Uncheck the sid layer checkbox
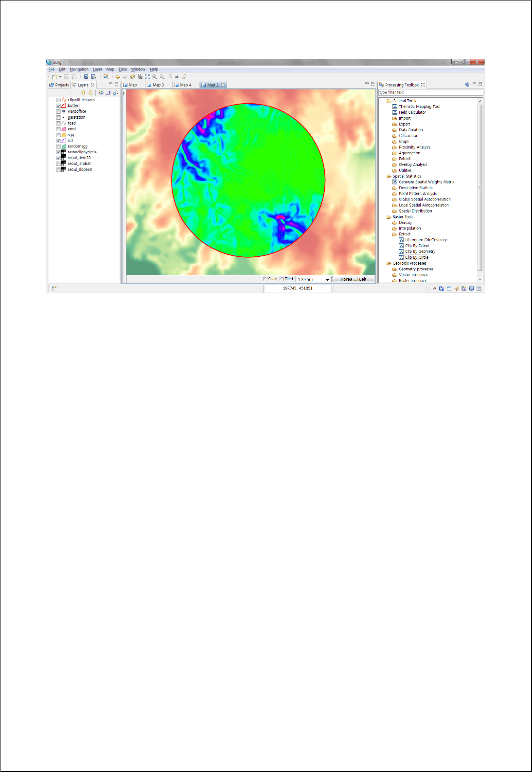Screen dimensions: 532x772 [x=58, y=141]
